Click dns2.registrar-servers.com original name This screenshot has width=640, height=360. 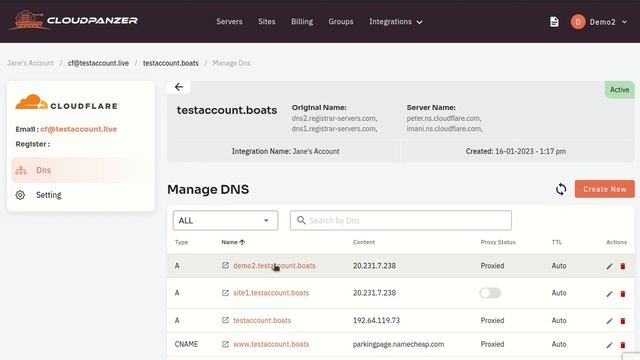[334, 118]
